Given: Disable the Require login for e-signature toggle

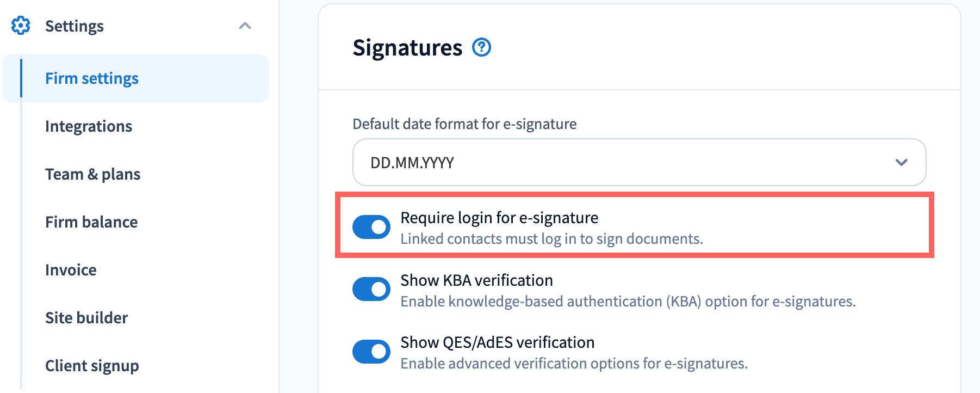Looking at the screenshot, I should pyautogui.click(x=371, y=227).
